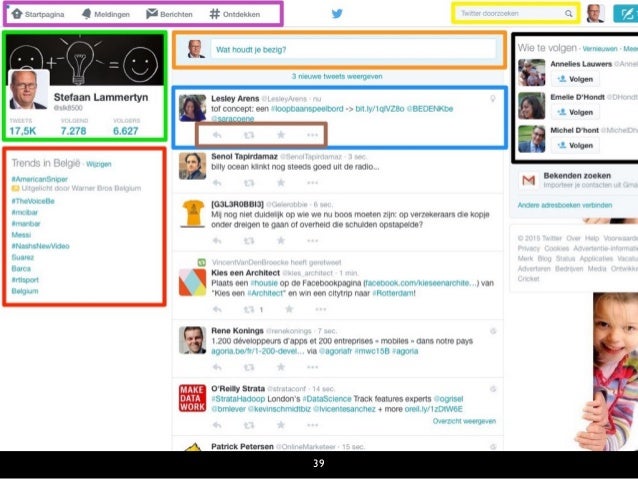Retweet the O'Reilly Strata tweet
Viewport: 638px width, 479px height.
click(x=249, y=425)
